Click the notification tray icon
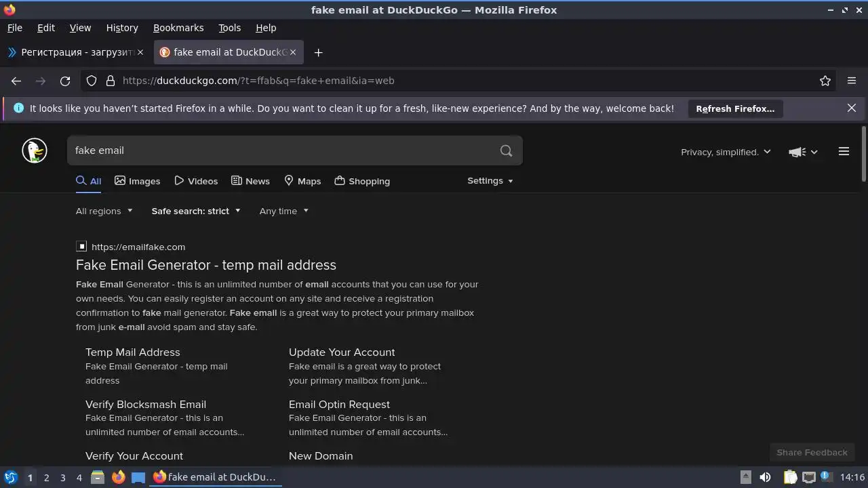 [827, 477]
